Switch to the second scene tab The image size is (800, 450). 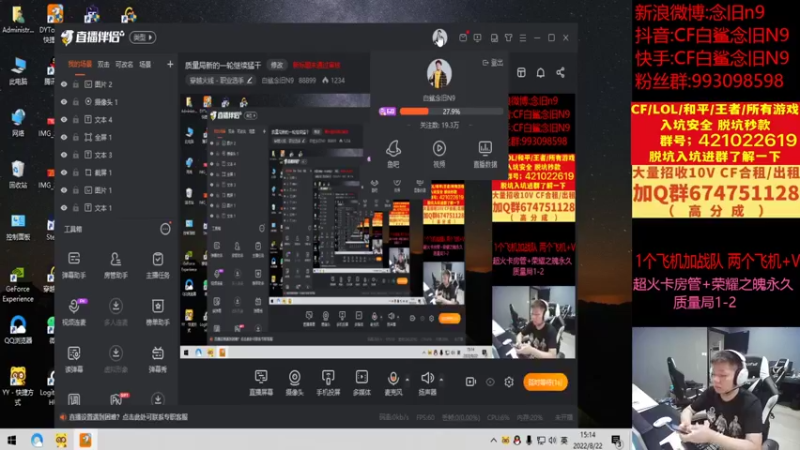click(x=104, y=64)
